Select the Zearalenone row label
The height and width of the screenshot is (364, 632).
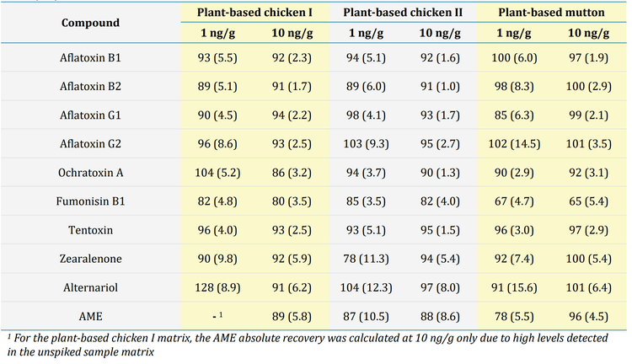(90, 259)
